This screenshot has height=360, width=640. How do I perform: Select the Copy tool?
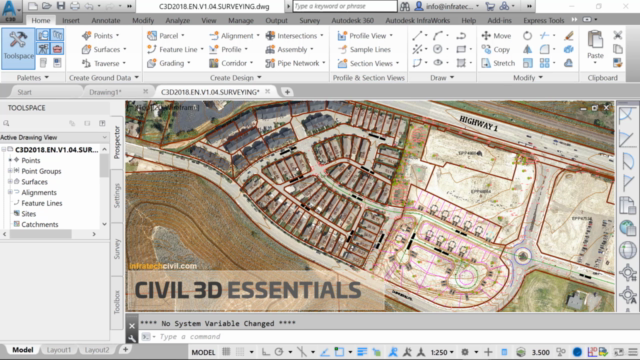[496, 49]
